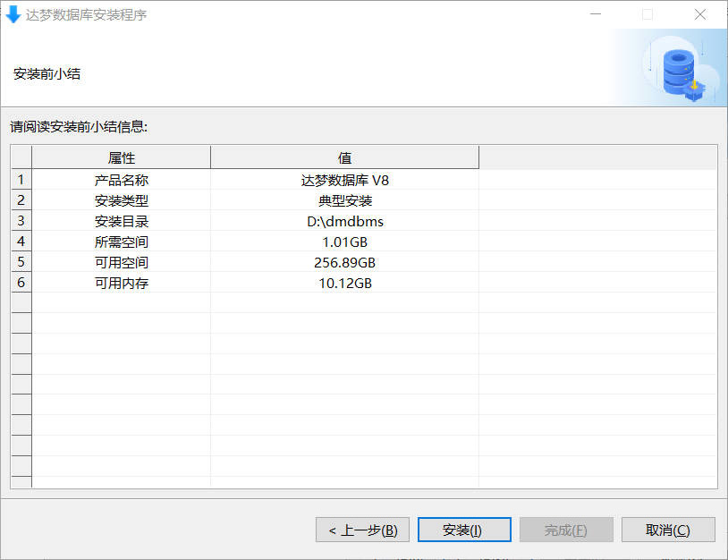Click the database graphic in the header banner

[x=681, y=72]
